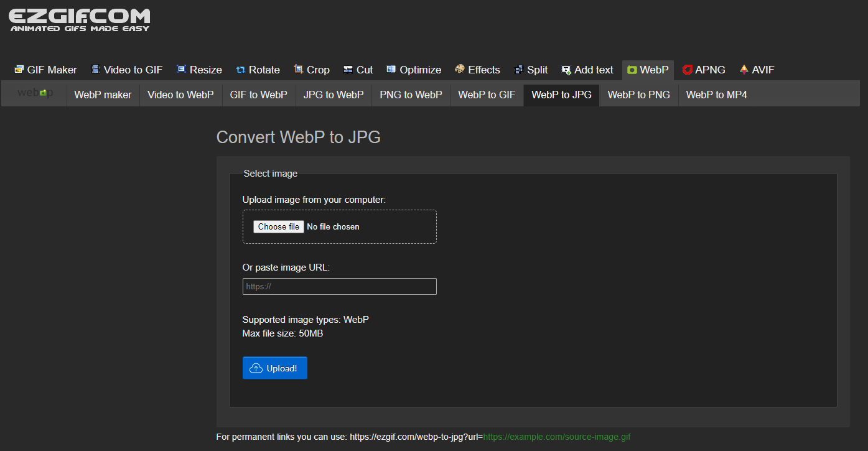Click the Cut tool icon
This screenshot has height=451, width=868.
(x=348, y=70)
